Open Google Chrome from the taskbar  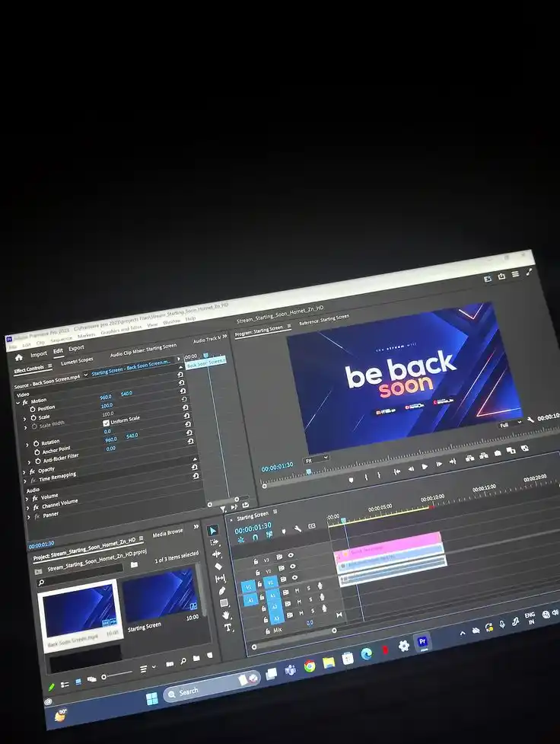click(x=310, y=666)
